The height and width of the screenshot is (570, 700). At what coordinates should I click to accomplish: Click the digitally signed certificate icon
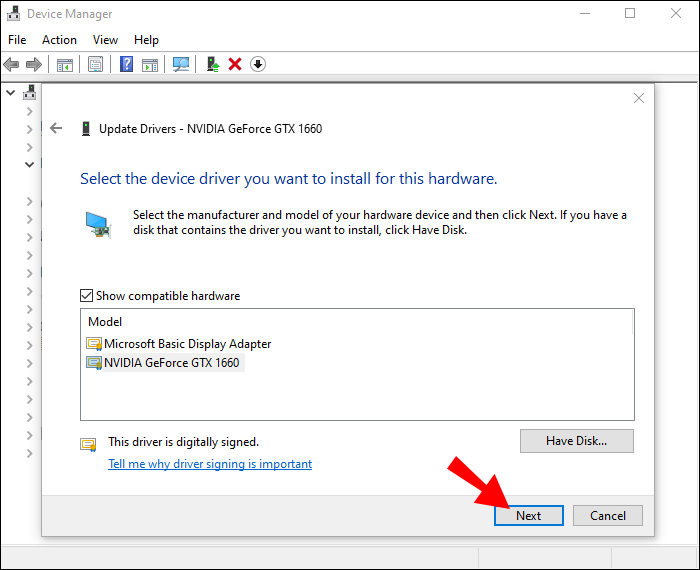[88, 445]
